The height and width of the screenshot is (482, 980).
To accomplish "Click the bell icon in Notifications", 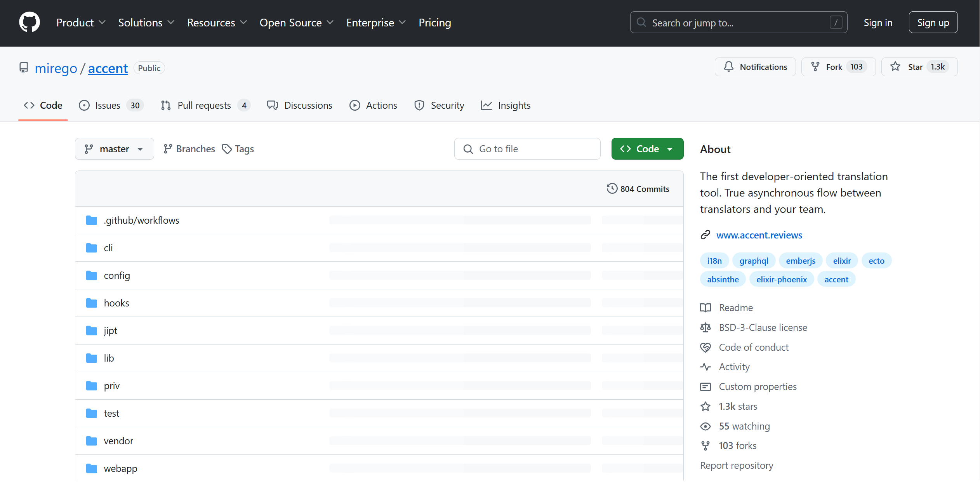I will coord(729,67).
